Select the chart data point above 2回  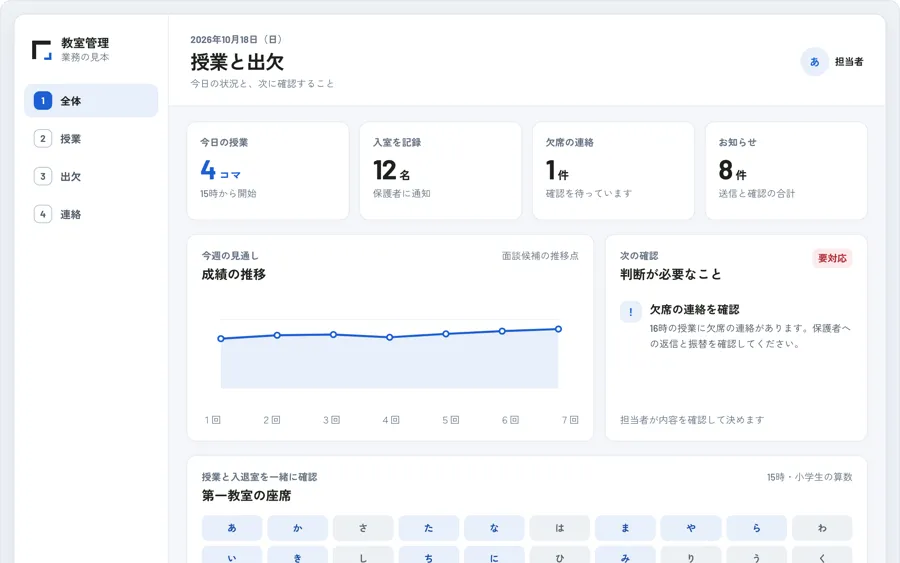277,335
